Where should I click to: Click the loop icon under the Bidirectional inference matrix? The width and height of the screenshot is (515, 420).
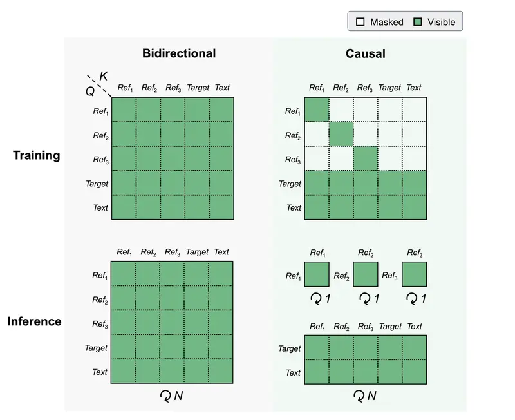[x=165, y=395]
